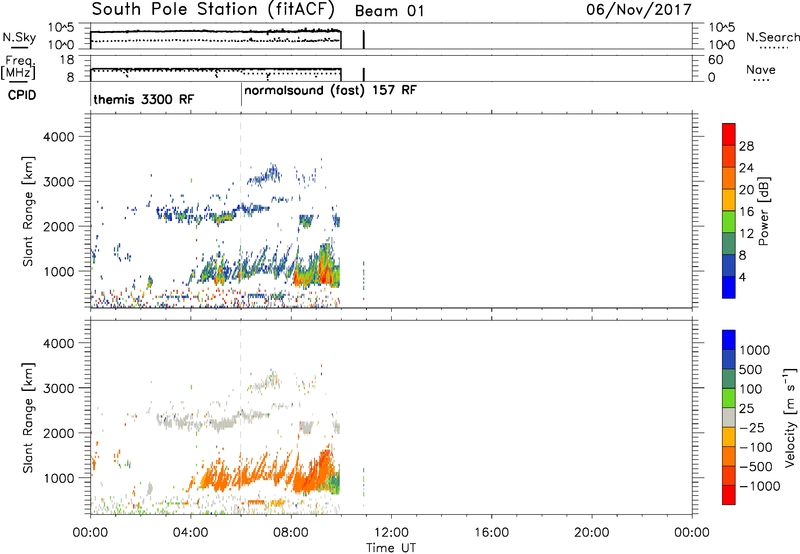Click the 'Power [dB]' colorbar title
Image resolution: width=800 pixels, height=554 pixels.
click(763, 211)
